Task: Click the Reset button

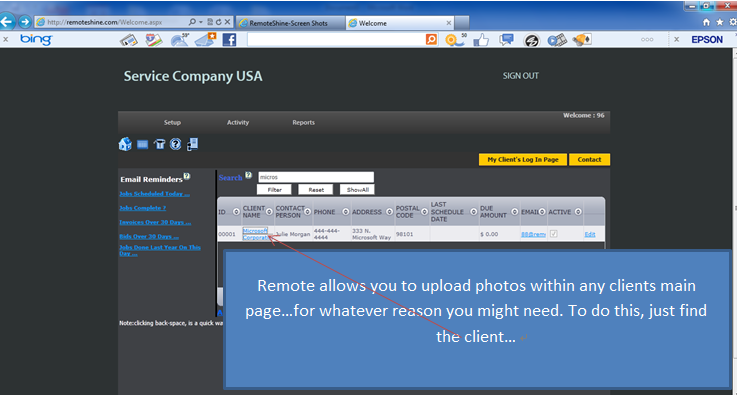Action: [316, 190]
